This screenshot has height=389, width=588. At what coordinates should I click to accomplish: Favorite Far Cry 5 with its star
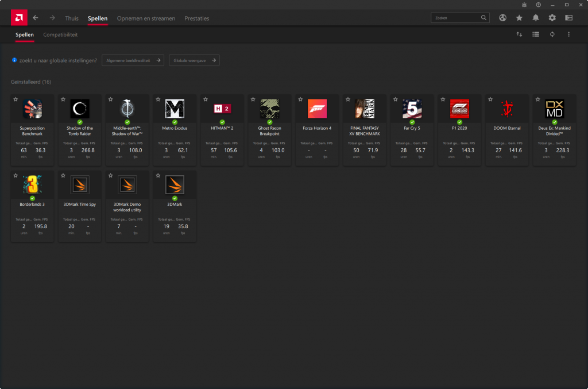[x=395, y=99]
